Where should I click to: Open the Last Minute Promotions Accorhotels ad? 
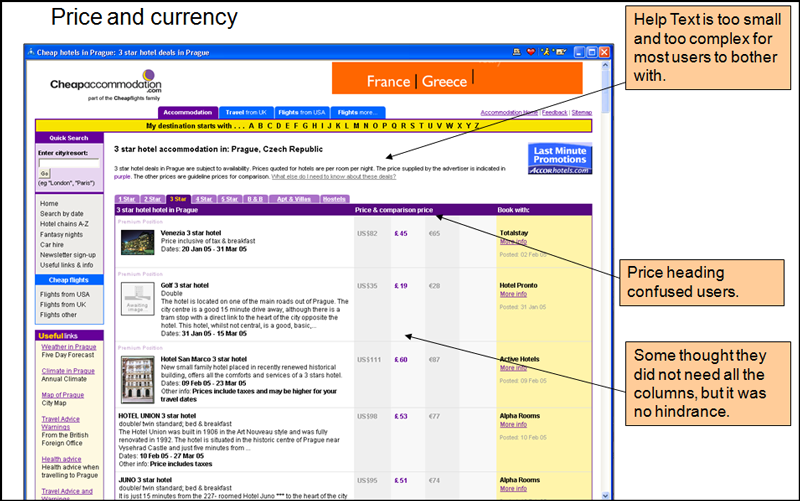pos(560,159)
